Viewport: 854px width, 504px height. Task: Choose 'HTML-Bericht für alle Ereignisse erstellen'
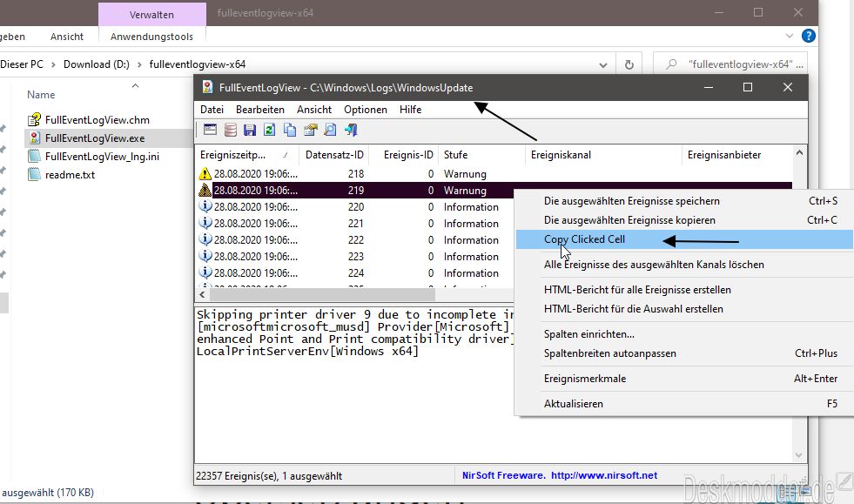pyautogui.click(x=684, y=290)
